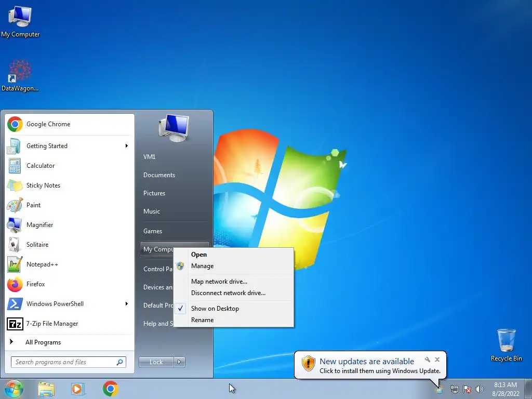
Task: Click the user account picture in Start menu
Action: [x=174, y=128]
